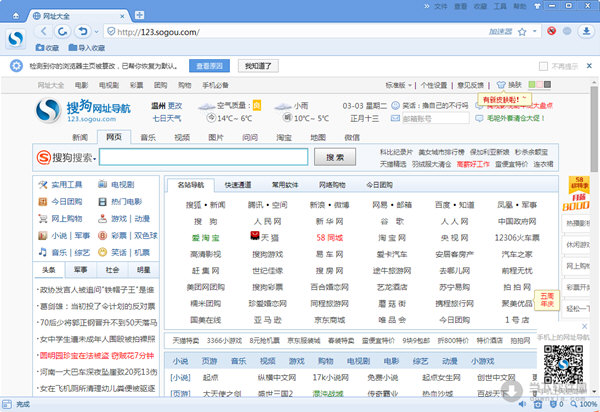The image size is (600, 412).
Task: Click 更改 to change city
Action: (175, 106)
